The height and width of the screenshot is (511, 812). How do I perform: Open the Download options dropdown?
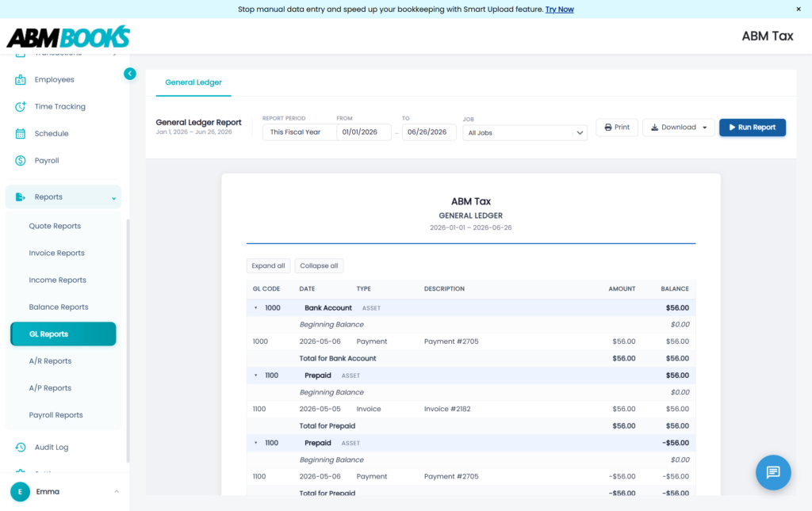679,128
